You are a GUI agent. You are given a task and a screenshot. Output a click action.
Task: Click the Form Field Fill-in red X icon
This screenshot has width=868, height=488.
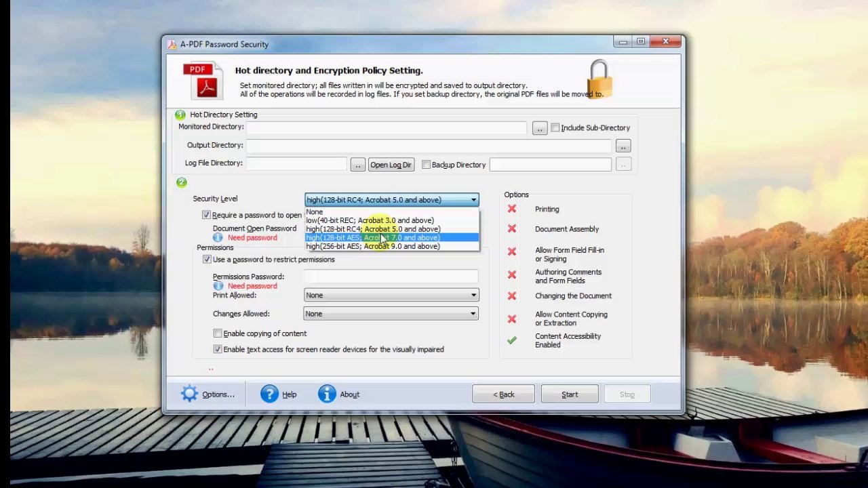point(512,251)
